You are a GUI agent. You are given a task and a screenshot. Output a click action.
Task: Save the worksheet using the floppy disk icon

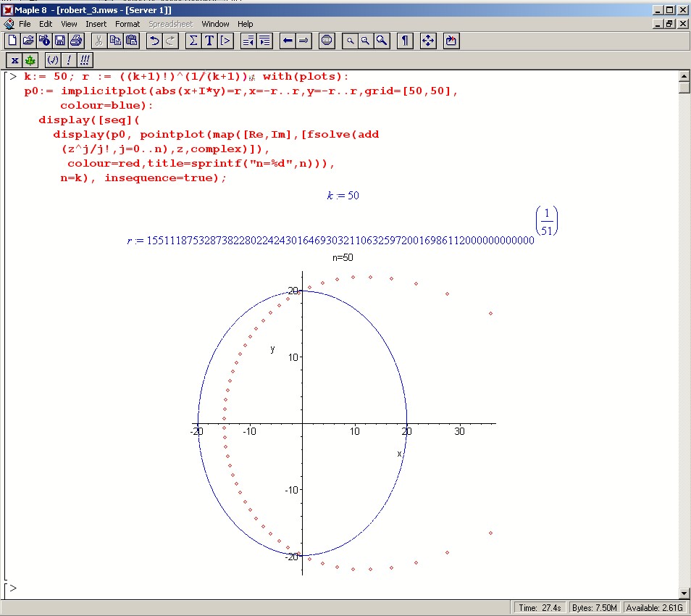(x=60, y=41)
